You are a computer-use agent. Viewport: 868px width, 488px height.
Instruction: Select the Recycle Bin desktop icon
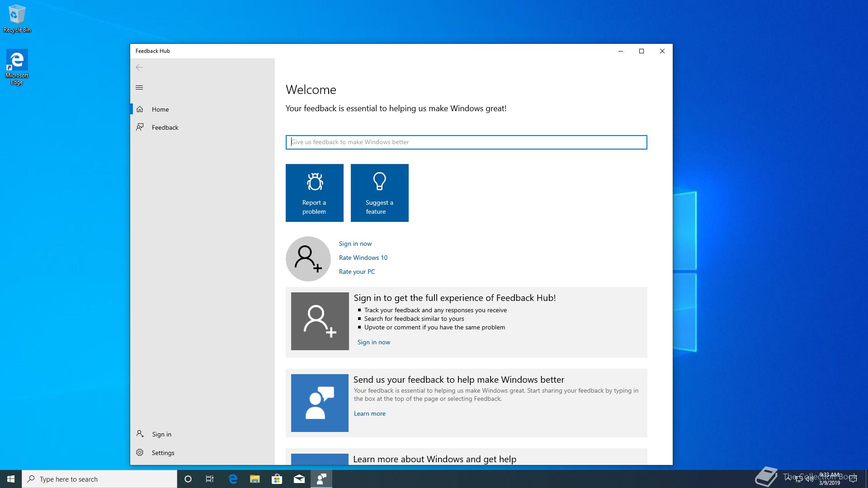[x=17, y=19]
